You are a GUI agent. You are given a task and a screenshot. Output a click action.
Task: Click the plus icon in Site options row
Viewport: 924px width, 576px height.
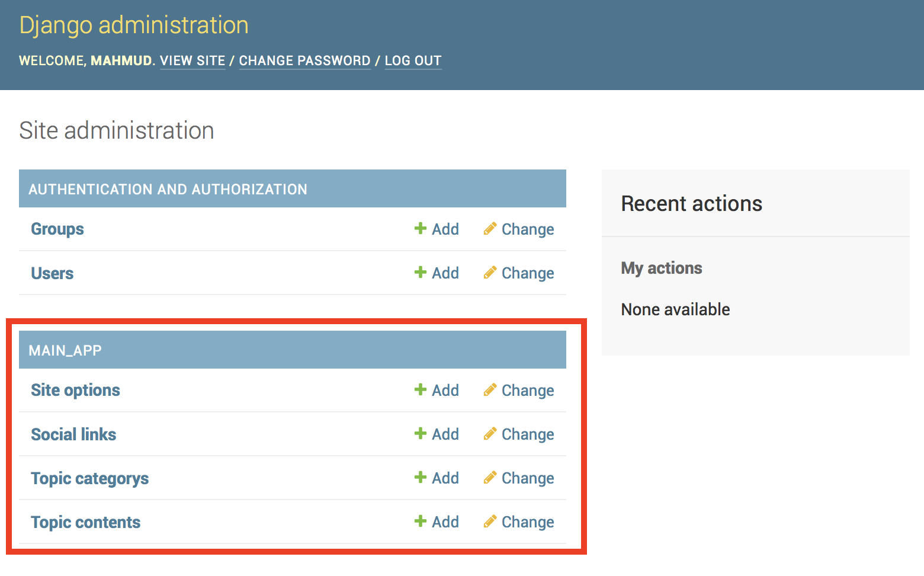(x=421, y=389)
